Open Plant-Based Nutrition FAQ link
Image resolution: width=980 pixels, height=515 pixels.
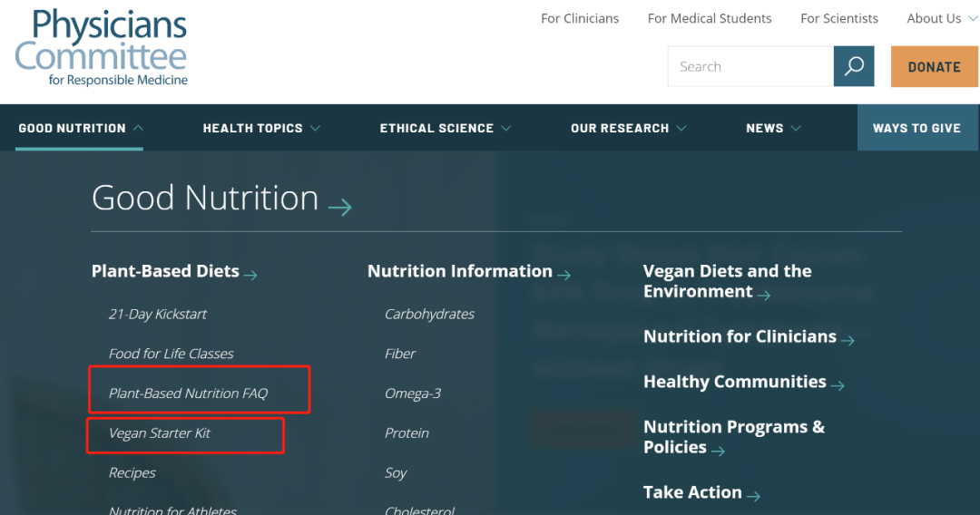coord(188,394)
